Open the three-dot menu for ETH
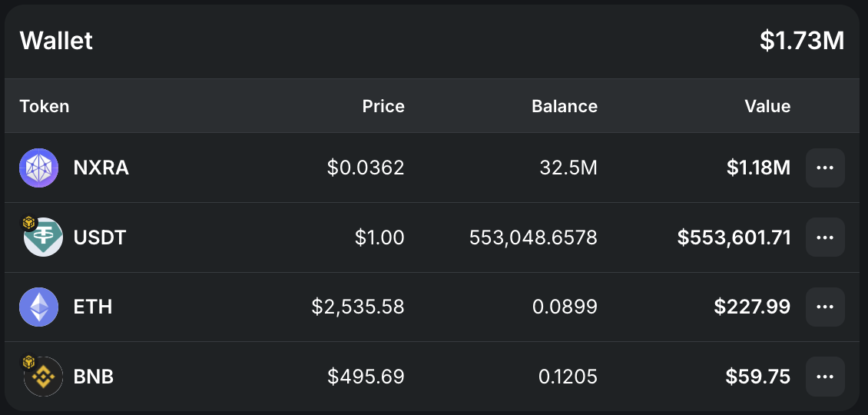 tap(825, 307)
